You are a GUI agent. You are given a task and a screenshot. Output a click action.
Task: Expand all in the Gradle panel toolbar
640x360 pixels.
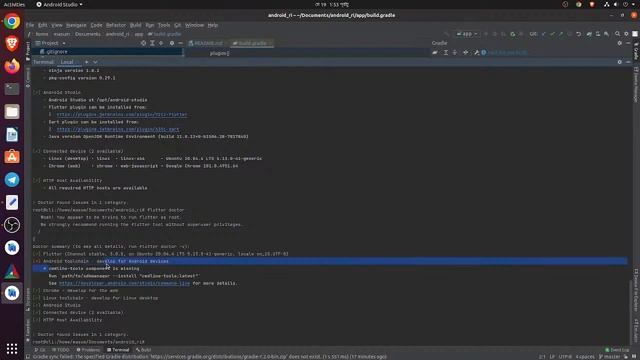446,52
